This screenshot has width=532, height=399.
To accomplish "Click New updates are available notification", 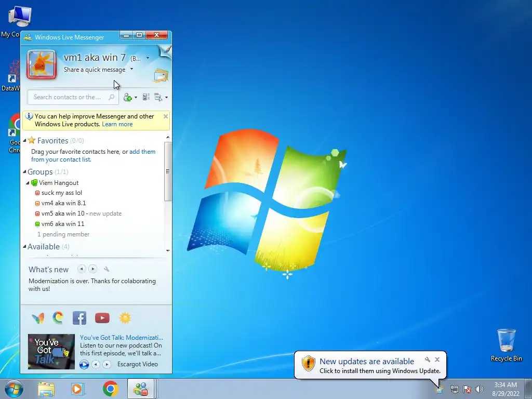I will 367,362.
